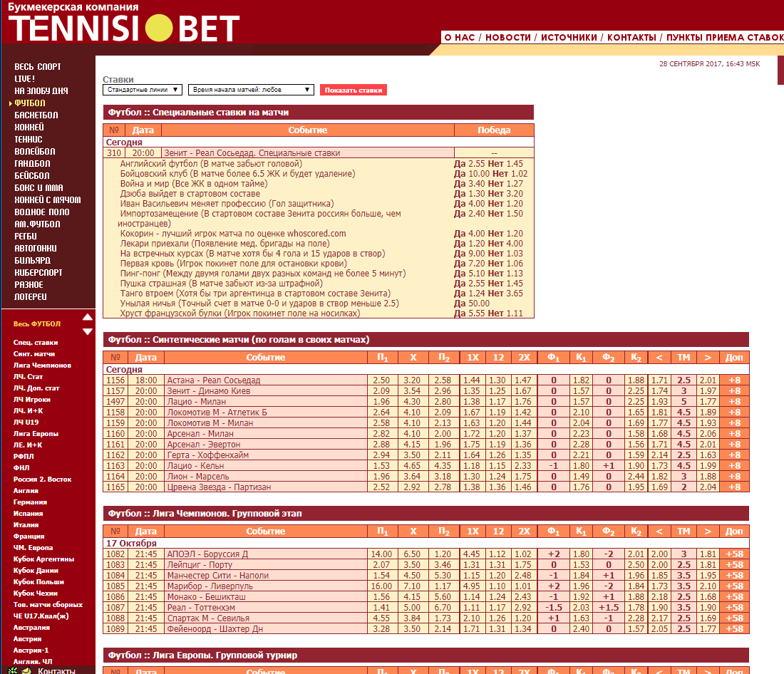784x674 pixels.
Task: Select ВОЛЕЙБОЛ in sidebar
Action: pyautogui.click(x=34, y=151)
